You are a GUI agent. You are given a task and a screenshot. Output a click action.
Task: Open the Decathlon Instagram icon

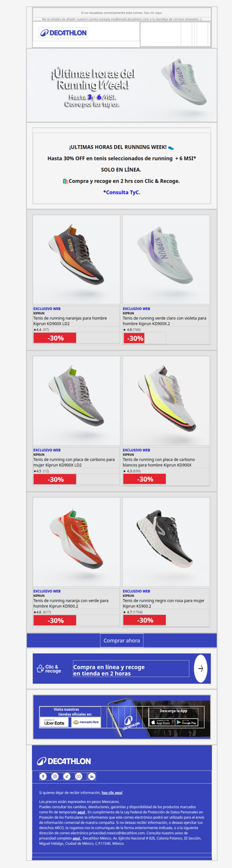[55, 776]
